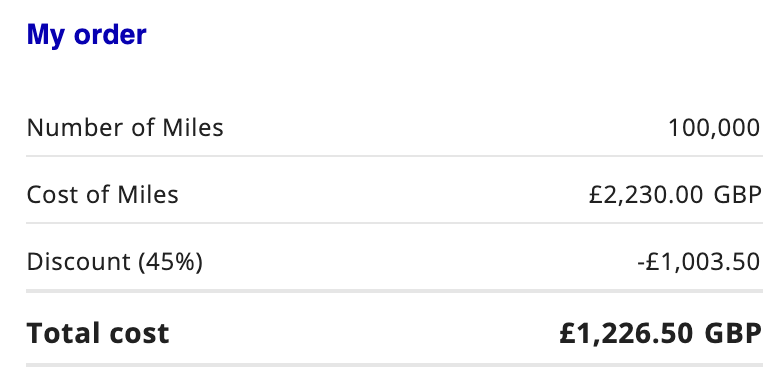Click the word "Miles" in Number of Miles
Screen dimensions: 784x376
(193, 128)
